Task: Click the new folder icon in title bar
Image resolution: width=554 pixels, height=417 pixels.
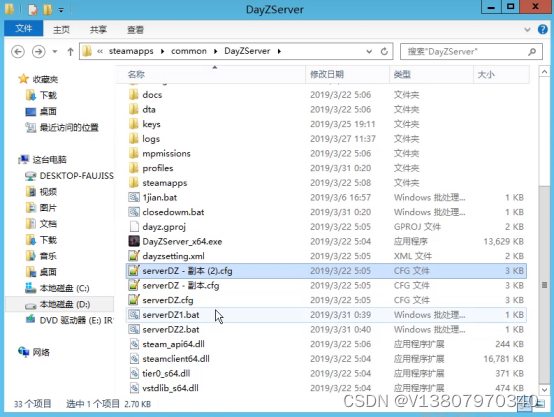Action: (48, 10)
